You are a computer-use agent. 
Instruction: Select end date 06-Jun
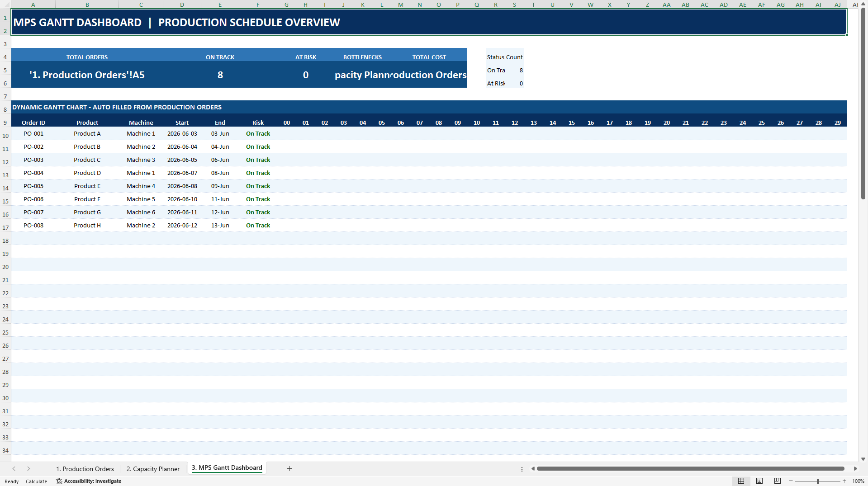click(x=220, y=160)
